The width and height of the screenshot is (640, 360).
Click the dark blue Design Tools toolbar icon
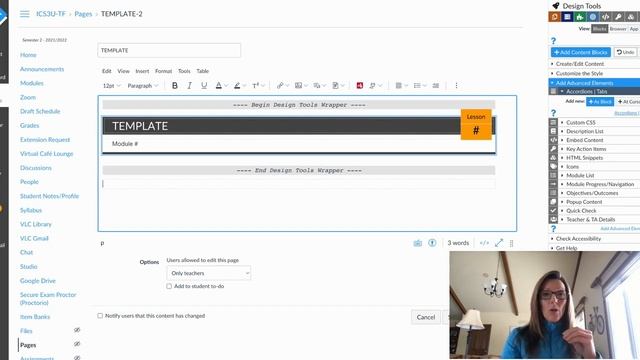567,17
